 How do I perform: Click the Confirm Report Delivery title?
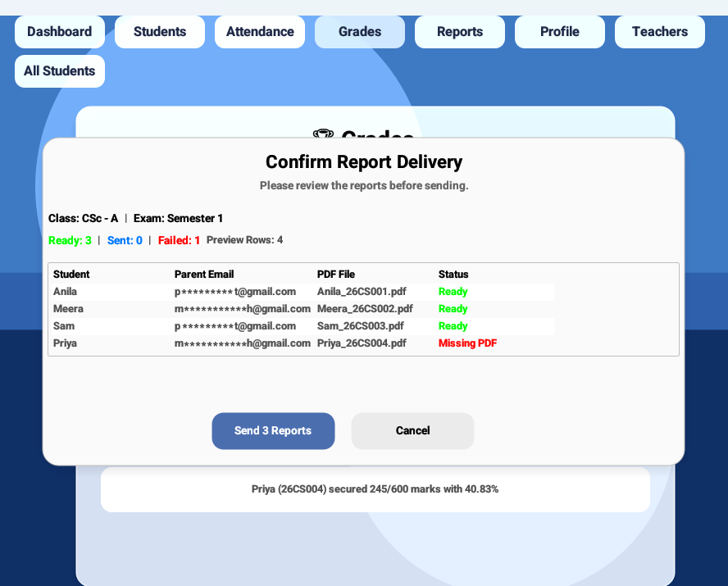tap(364, 162)
